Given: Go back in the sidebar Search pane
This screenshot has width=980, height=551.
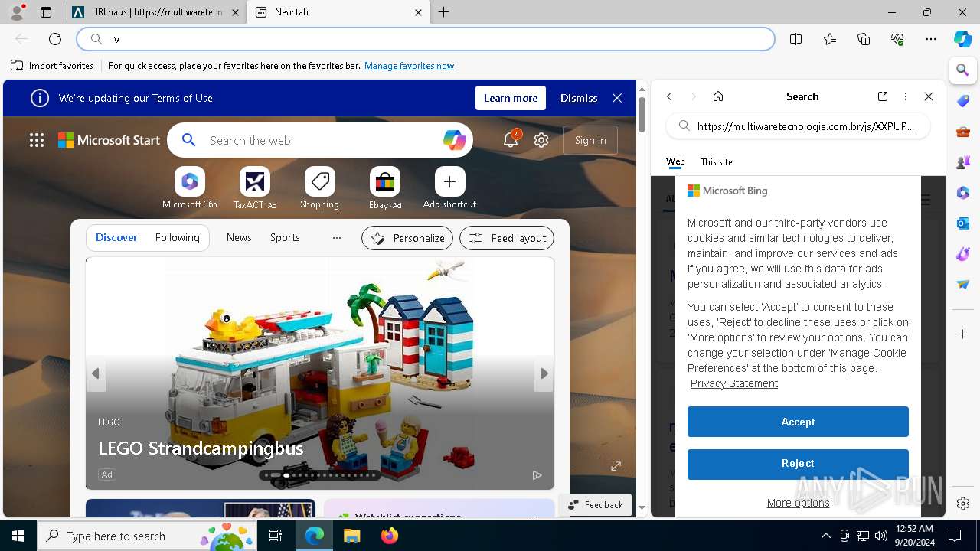Looking at the screenshot, I should pyautogui.click(x=669, y=96).
